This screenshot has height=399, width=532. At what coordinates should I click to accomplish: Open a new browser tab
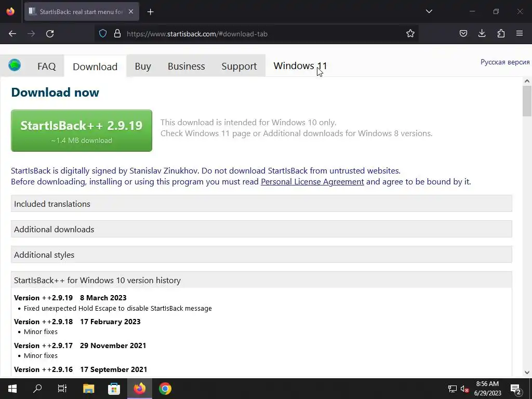pyautogui.click(x=150, y=12)
